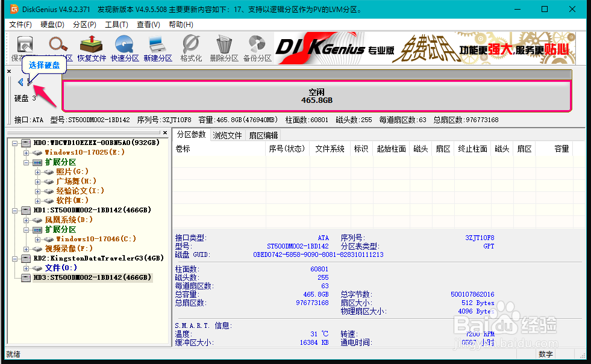The height and width of the screenshot is (364, 591).
Task: Click extended partition icon under HD0
Action: [x=37, y=162]
